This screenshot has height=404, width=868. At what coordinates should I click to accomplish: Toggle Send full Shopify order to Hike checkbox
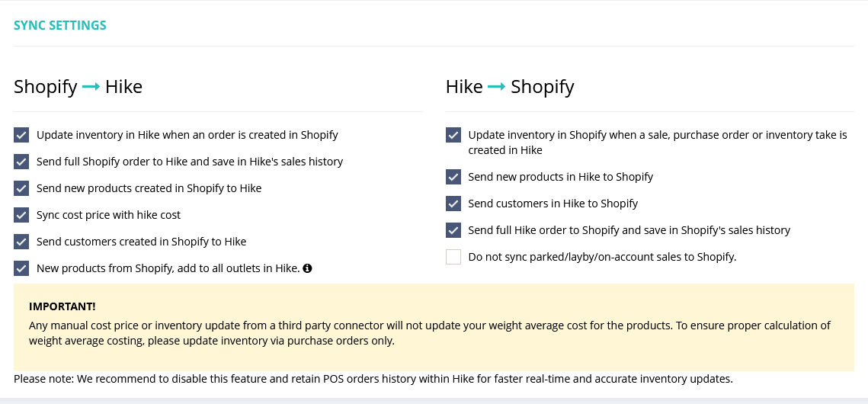(21, 162)
